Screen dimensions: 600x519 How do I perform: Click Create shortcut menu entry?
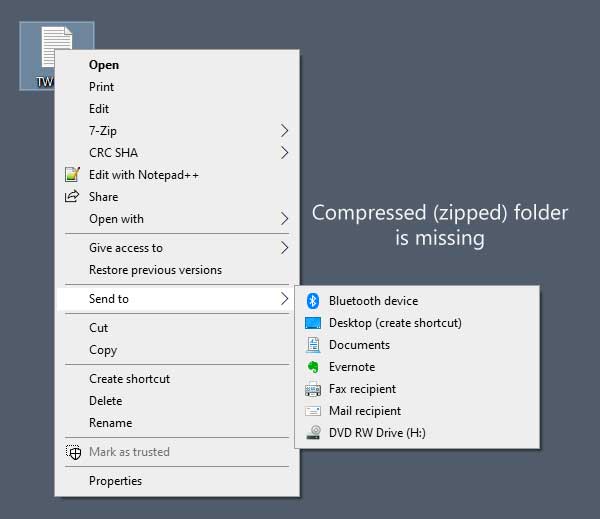coord(129,379)
